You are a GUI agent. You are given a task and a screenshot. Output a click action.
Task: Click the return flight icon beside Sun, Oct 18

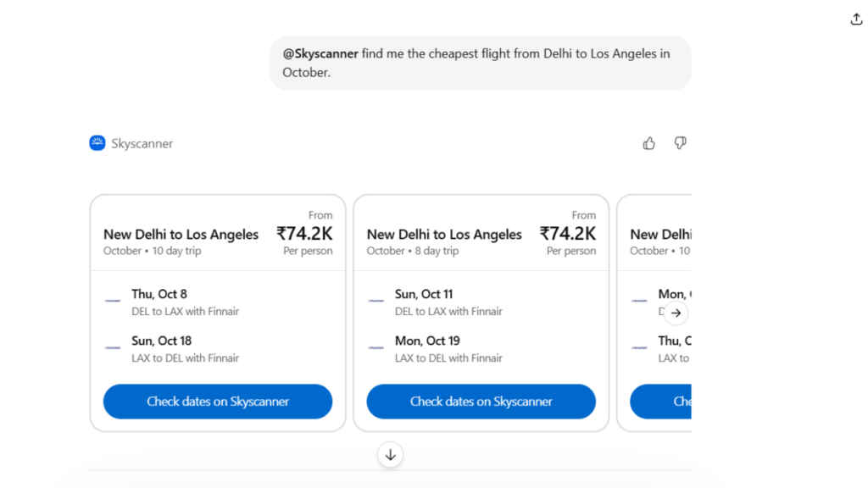point(113,347)
